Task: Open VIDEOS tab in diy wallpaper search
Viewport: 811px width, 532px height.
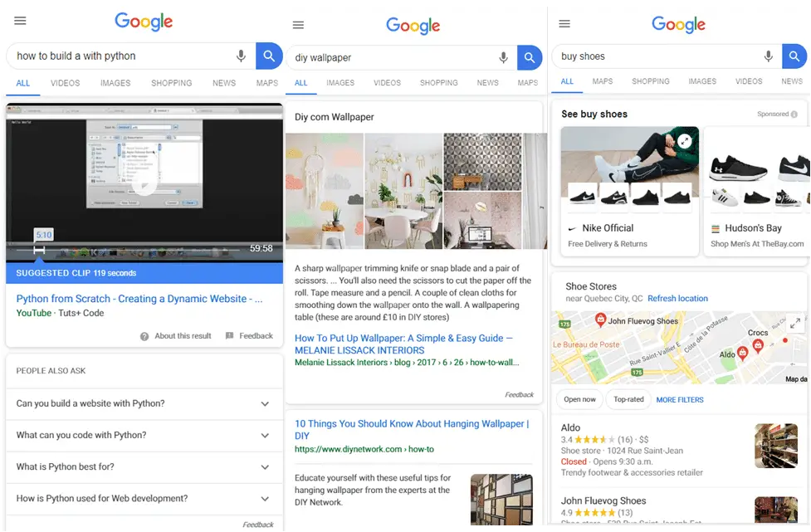Action: (x=388, y=83)
